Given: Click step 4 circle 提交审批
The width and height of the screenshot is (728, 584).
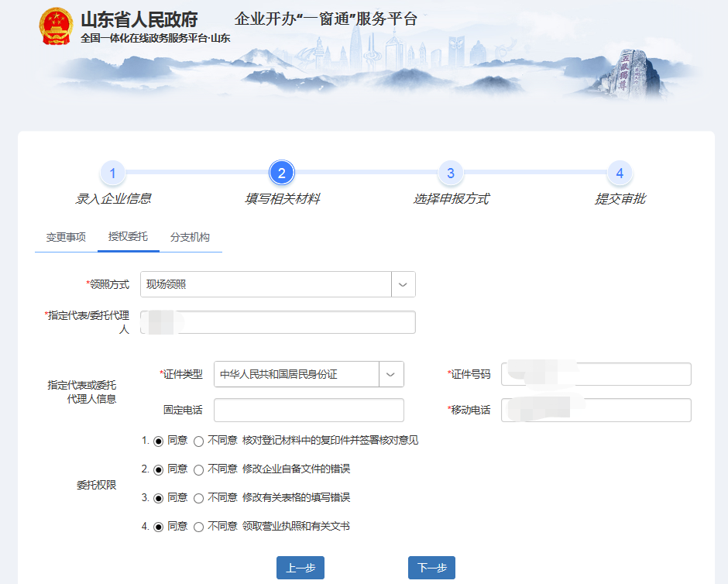Looking at the screenshot, I should pos(620,173).
